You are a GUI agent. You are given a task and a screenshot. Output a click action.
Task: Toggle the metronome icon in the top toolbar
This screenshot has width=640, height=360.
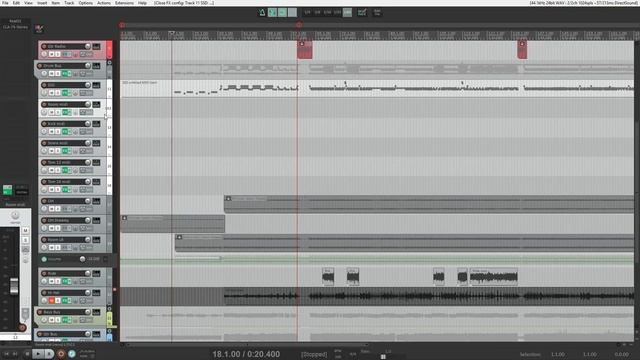(262, 13)
